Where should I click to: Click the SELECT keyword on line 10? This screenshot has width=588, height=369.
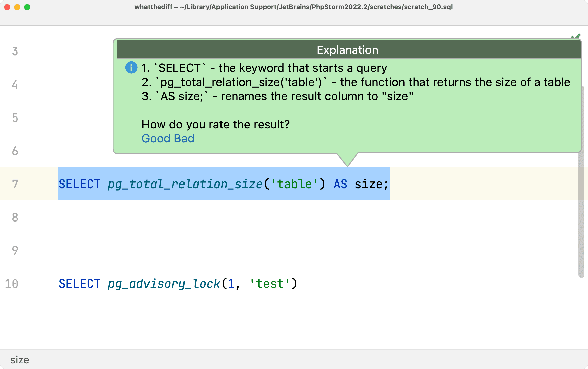80,284
